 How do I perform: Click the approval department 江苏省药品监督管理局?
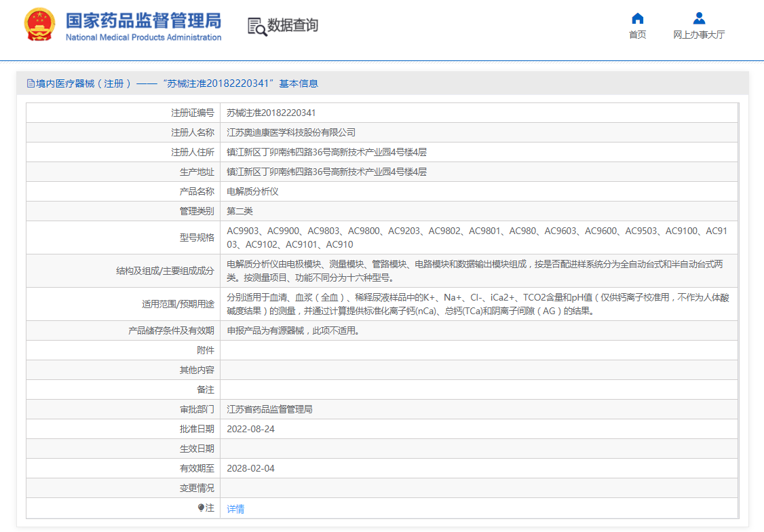click(x=269, y=409)
